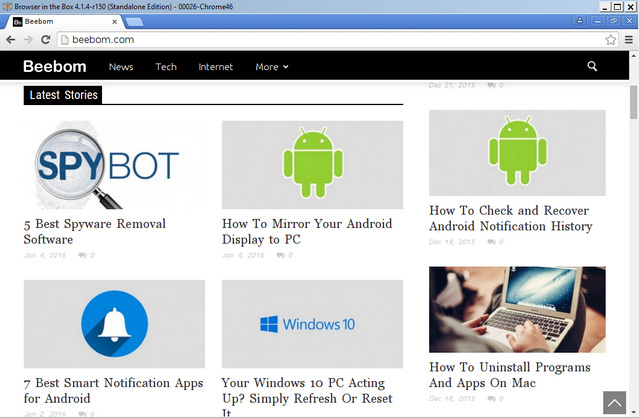Expand the More dropdown menu

tap(271, 67)
